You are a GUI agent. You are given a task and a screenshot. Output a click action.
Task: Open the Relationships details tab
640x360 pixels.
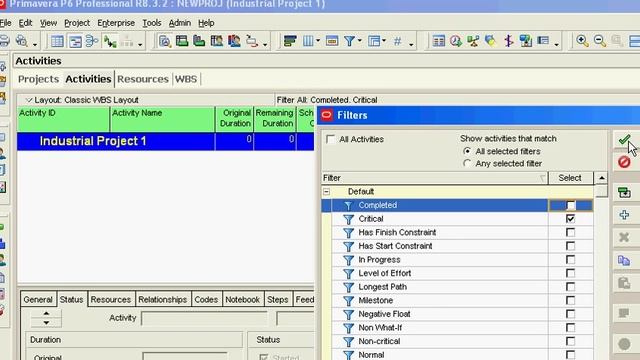click(x=162, y=300)
